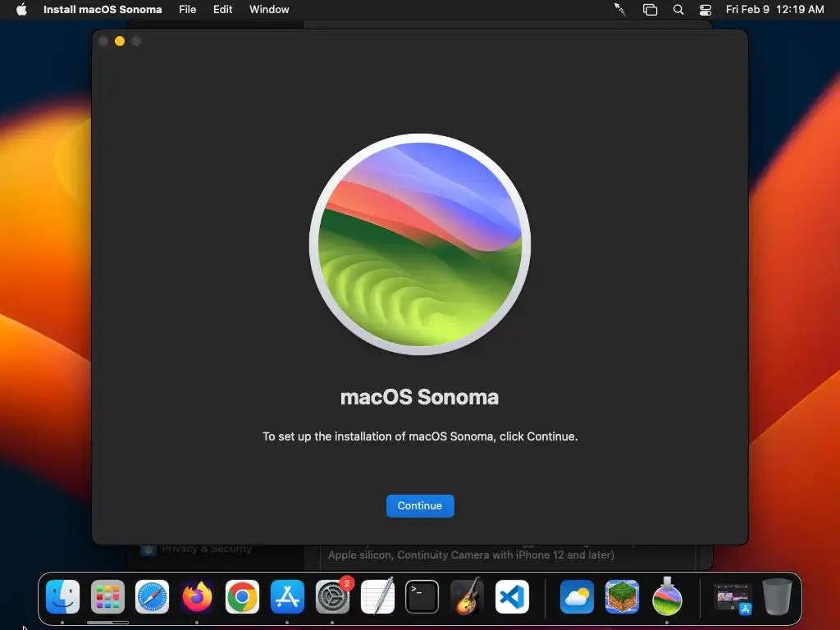
Task: Click the 'Apple silicon, Continuity Camera' text in back window
Action: click(471, 555)
